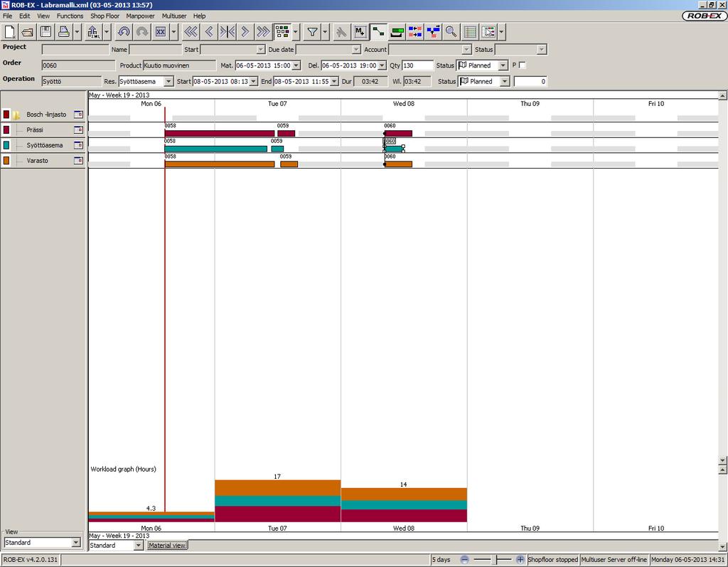This screenshot has width=728, height=567.
Task: Click the dark red Prässi color swatch
Action: [6, 129]
